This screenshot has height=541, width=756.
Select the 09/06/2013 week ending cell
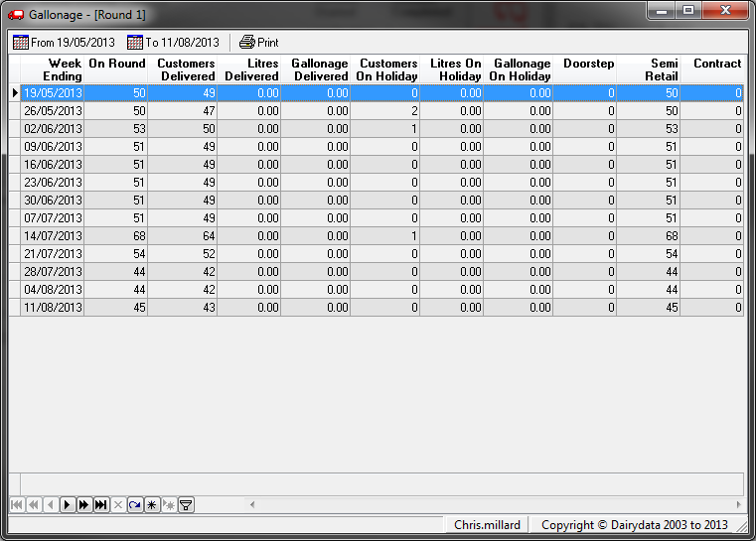coord(53,147)
